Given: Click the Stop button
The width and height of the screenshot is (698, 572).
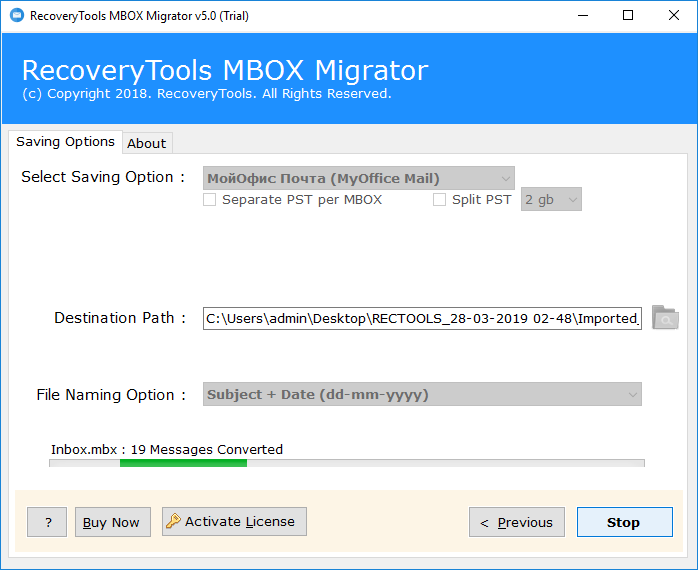Looking at the screenshot, I should 625,522.
